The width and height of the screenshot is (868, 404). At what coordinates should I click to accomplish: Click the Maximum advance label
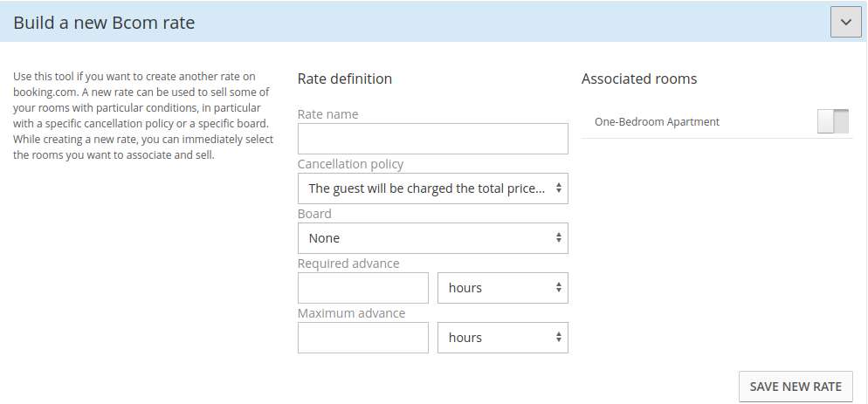(352, 313)
